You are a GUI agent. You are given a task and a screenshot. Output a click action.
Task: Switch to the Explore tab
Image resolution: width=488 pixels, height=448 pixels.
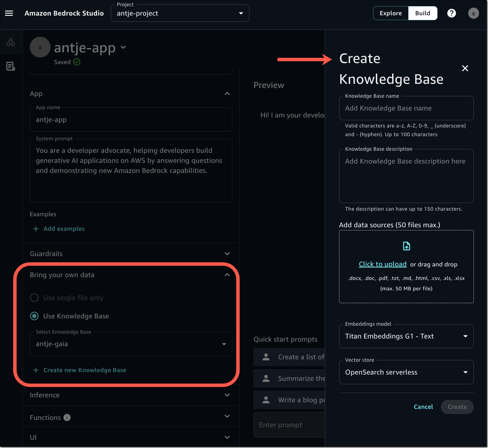[x=391, y=13]
